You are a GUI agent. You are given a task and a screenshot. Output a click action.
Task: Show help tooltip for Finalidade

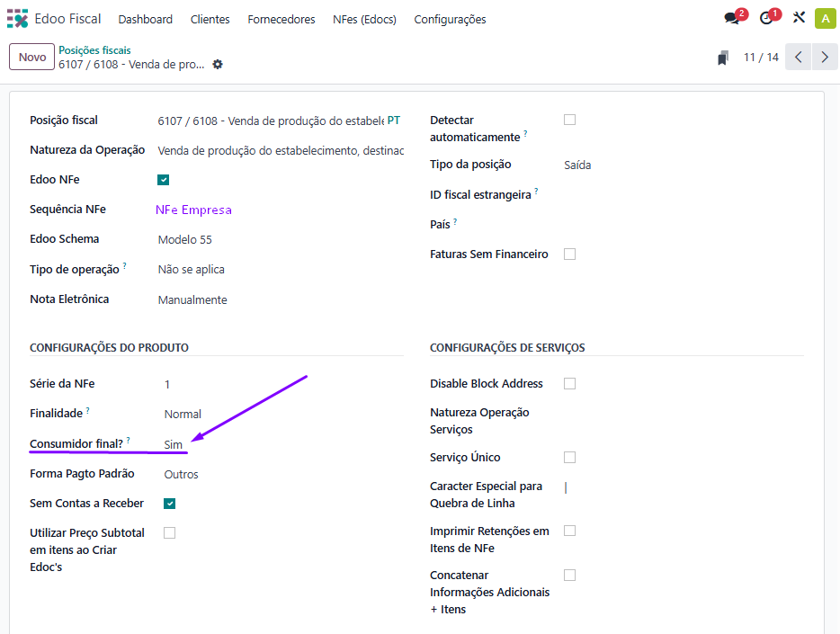coord(88,410)
